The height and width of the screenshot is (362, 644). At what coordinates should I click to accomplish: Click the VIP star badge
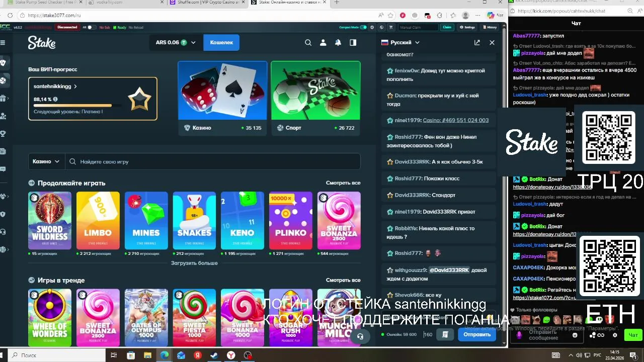[x=139, y=99]
